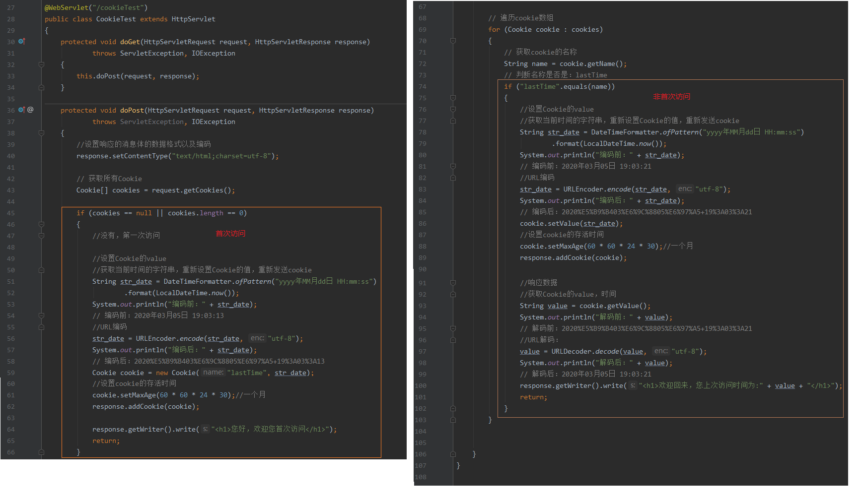
Task: Click the "非首次访问" red annotation label
Action: pos(671,96)
